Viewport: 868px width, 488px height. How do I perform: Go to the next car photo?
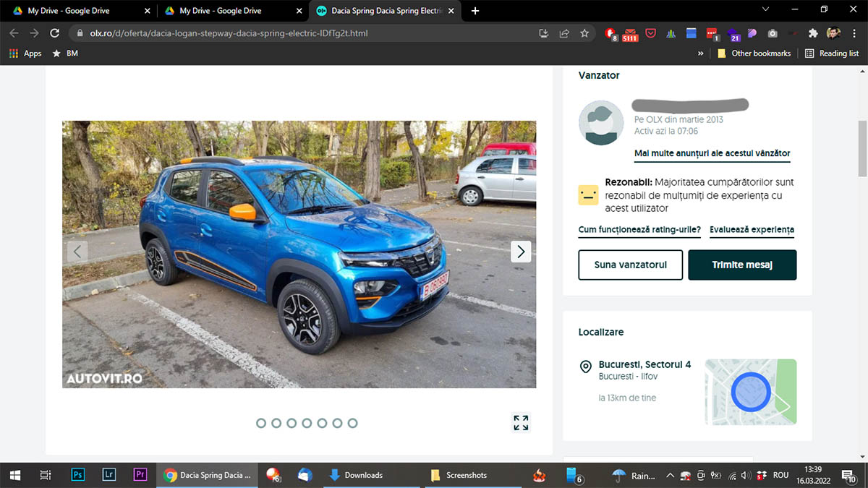pyautogui.click(x=521, y=252)
